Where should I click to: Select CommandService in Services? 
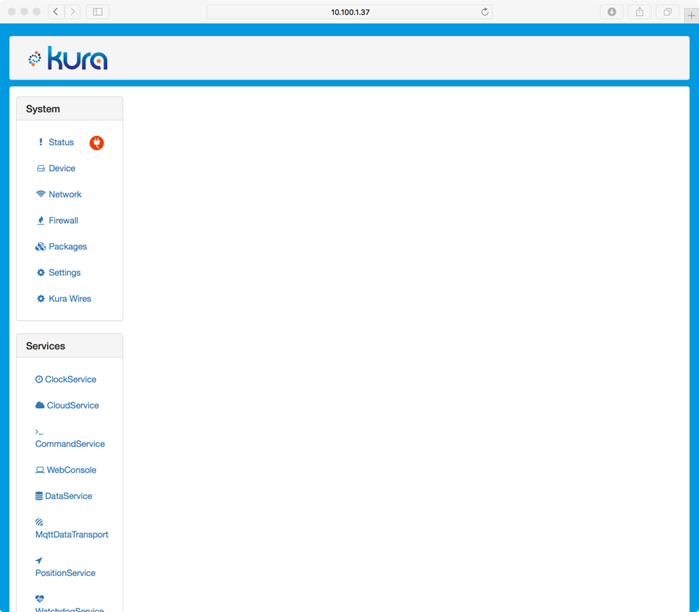point(70,444)
